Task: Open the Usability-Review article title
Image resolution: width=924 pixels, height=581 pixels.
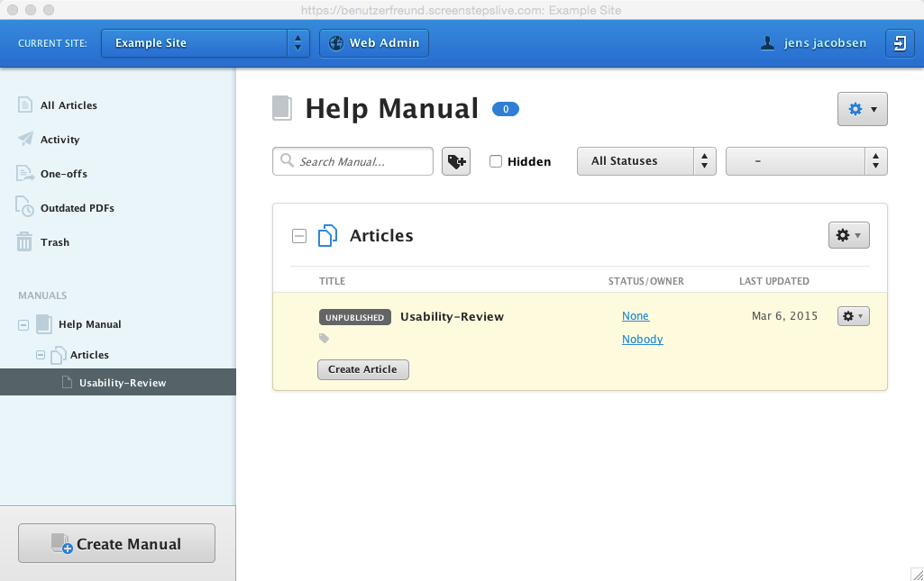Action: [452, 317]
